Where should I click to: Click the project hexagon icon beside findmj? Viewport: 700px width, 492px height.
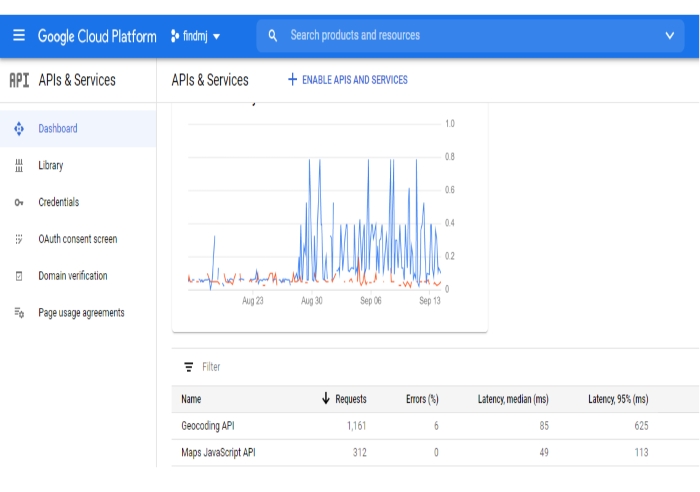coord(175,36)
